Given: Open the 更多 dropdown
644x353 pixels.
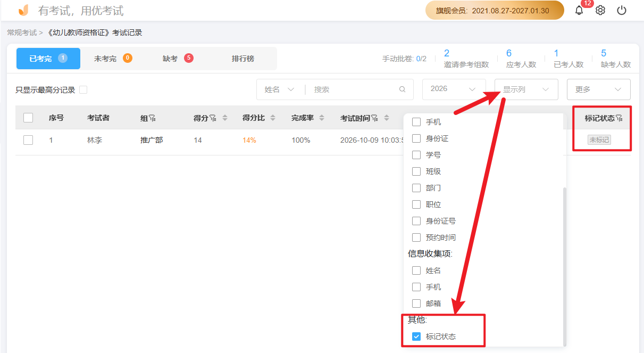Looking at the screenshot, I should click(599, 89).
